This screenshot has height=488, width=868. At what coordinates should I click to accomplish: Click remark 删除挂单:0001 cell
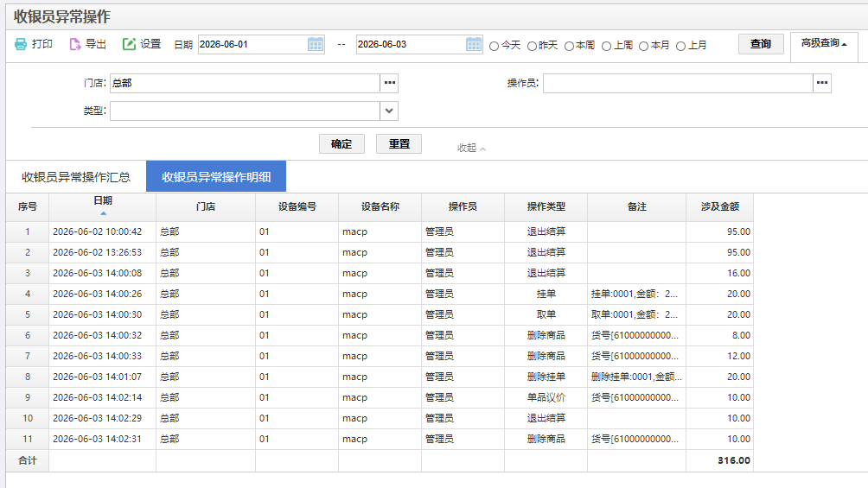[636, 377]
